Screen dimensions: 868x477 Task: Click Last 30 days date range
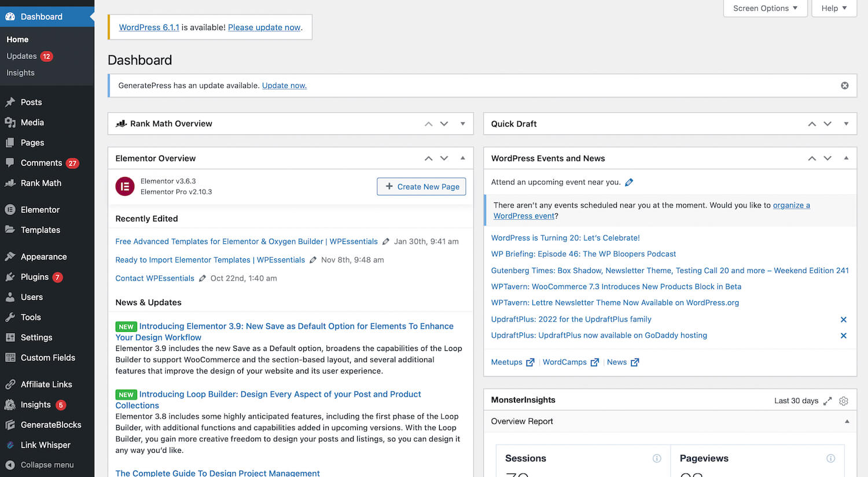coord(796,401)
